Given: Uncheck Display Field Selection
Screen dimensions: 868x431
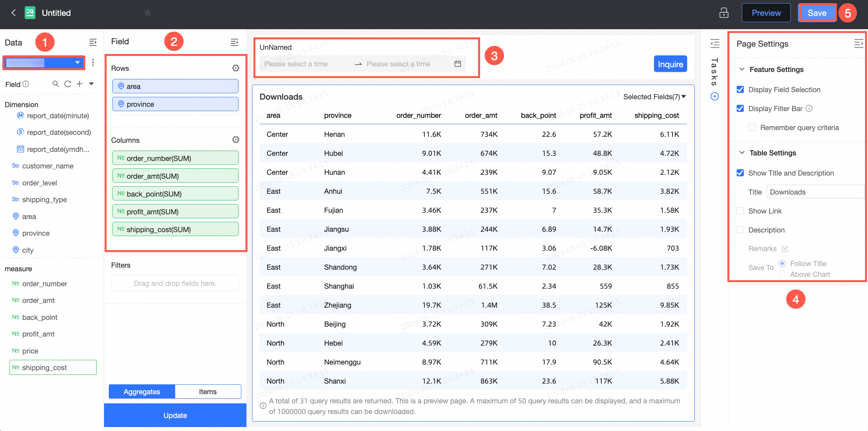Looking at the screenshot, I should (x=740, y=89).
